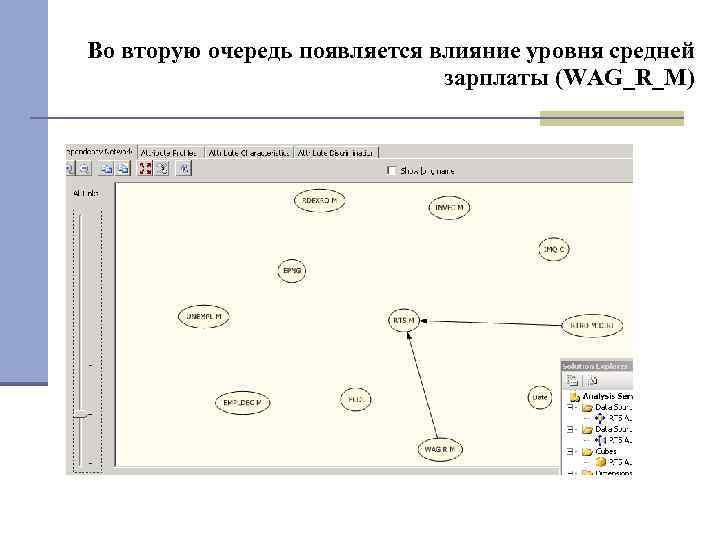Click the data source view item icon
The width and height of the screenshot is (720, 540).
(601, 440)
